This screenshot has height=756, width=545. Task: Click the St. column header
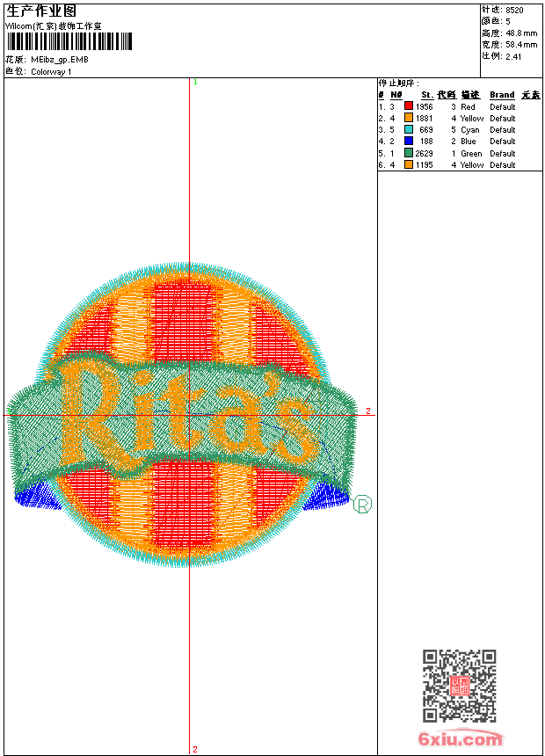(x=427, y=95)
